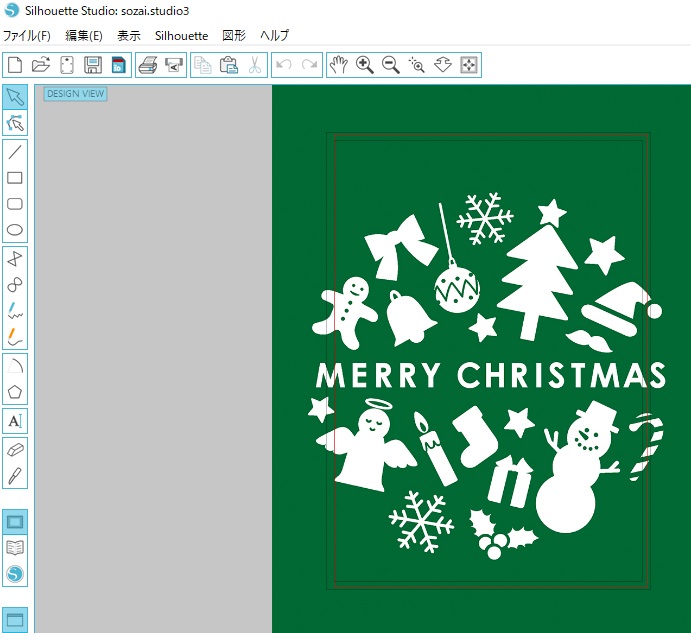Switch to the Design page view

click(x=15, y=522)
